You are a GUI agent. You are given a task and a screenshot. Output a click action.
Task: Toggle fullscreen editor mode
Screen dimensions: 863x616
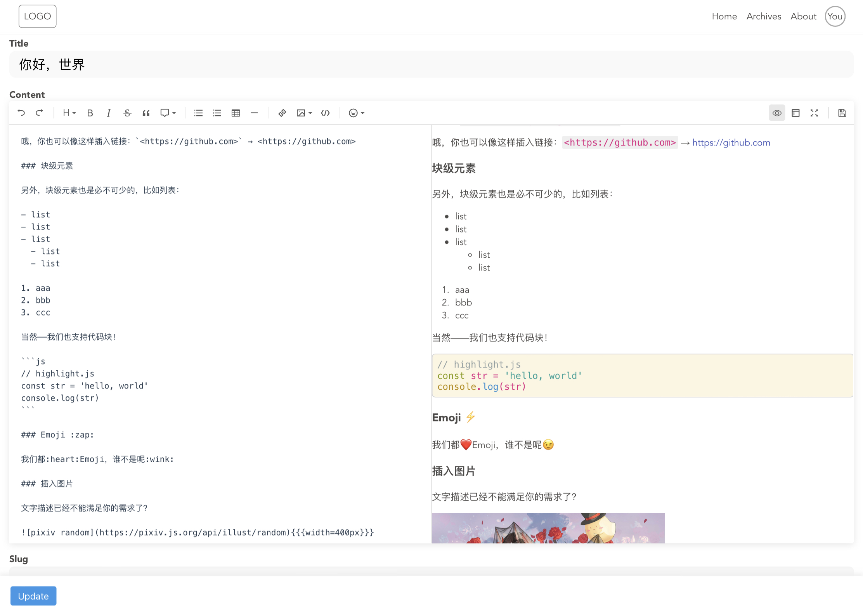coord(814,113)
